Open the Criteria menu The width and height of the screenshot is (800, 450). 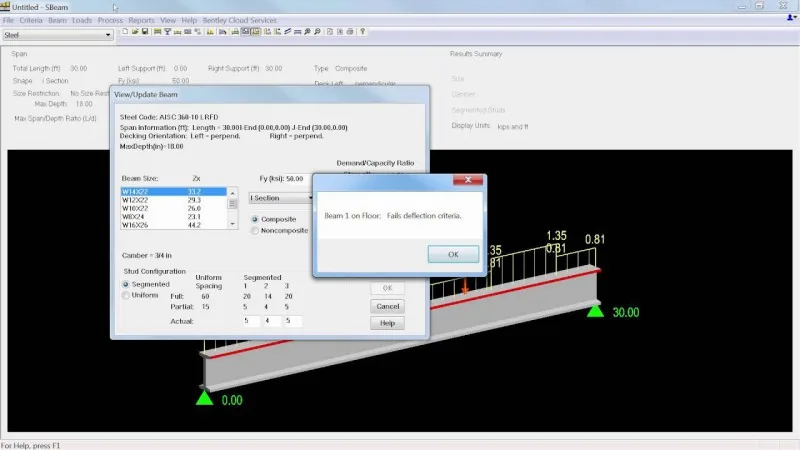(x=31, y=20)
